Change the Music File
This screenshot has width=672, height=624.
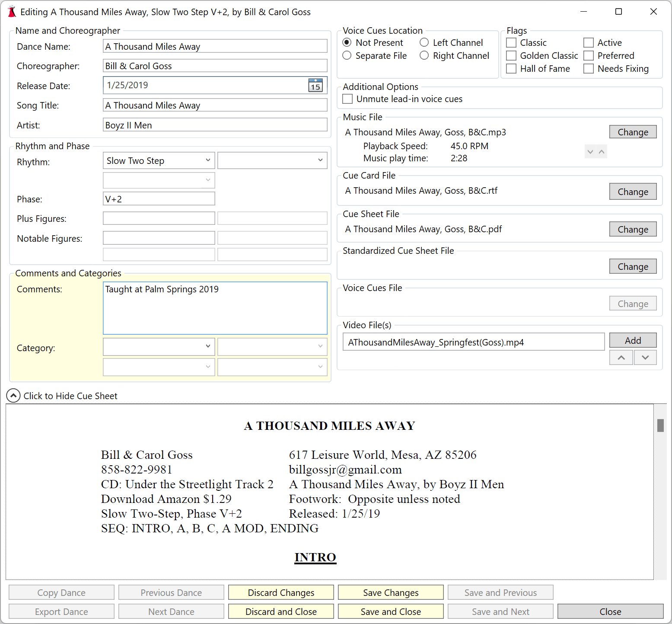click(633, 132)
